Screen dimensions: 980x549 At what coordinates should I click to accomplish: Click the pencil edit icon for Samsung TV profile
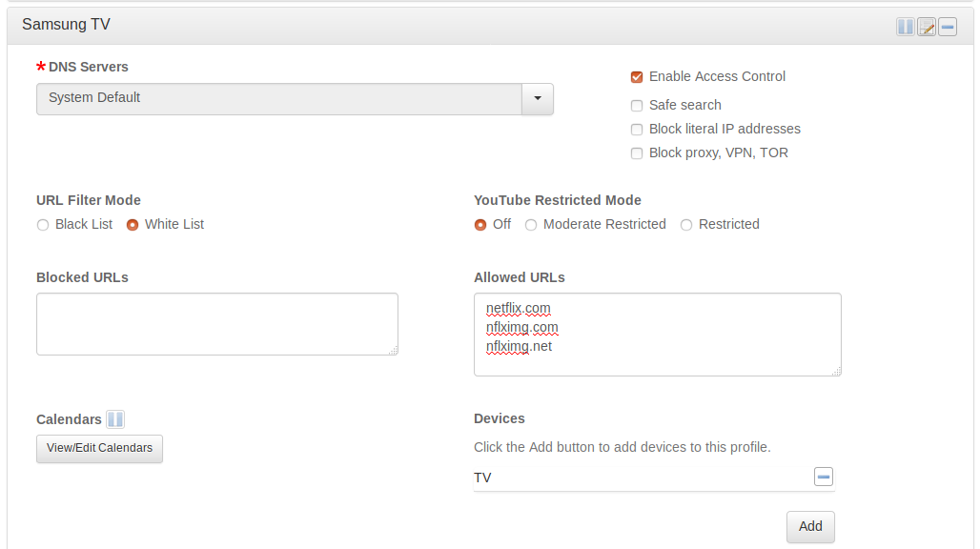click(927, 27)
